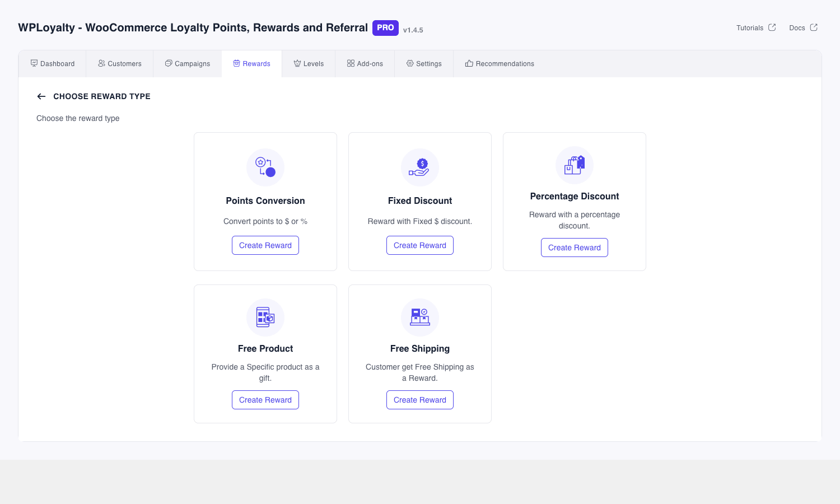Click the Dashboard tab icon
This screenshot has height=504, width=840.
tap(34, 63)
